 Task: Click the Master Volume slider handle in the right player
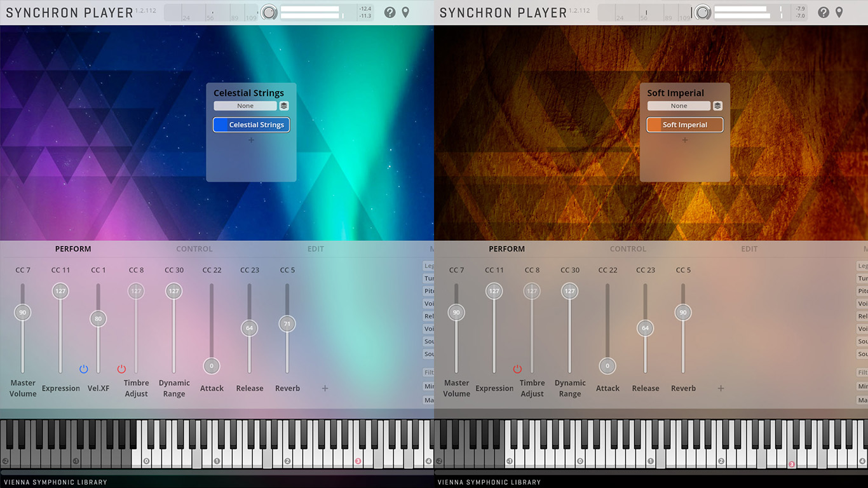coord(456,313)
